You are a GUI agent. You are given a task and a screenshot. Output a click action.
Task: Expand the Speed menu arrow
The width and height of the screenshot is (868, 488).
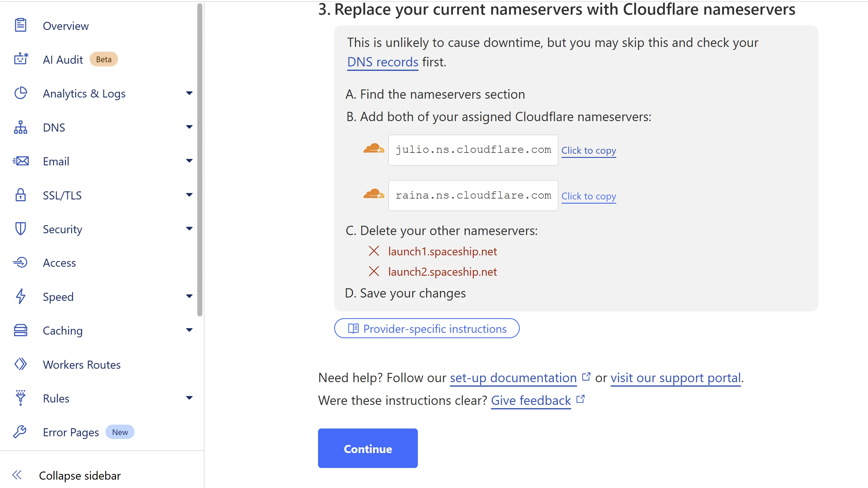(x=190, y=296)
